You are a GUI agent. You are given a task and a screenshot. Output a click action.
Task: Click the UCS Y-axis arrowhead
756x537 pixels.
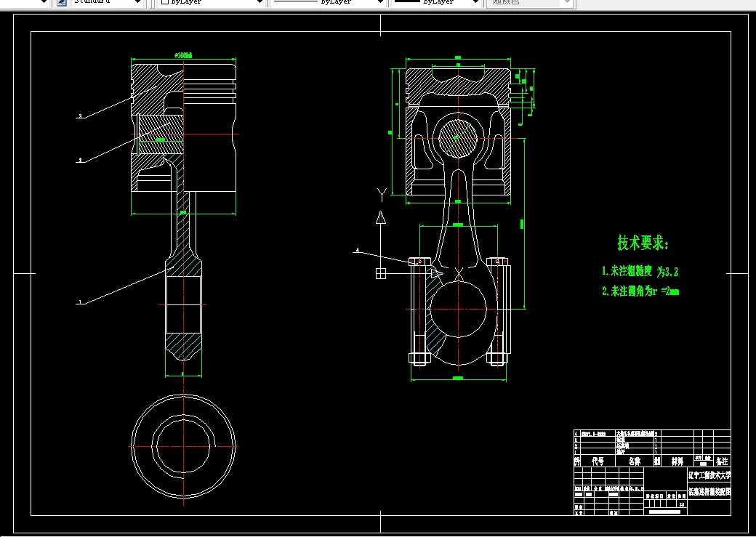click(381, 217)
